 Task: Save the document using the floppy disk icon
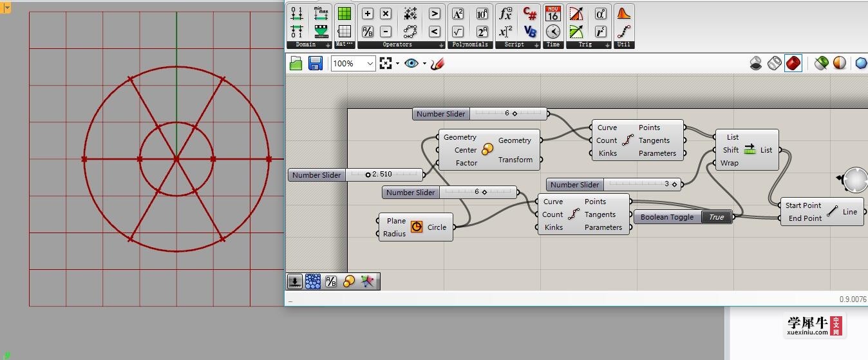pyautogui.click(x=316, y=63)
